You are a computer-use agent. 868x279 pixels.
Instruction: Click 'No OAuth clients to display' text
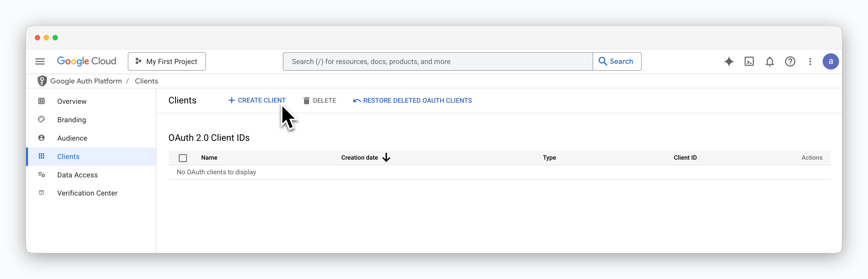click(x=216, y=172)
